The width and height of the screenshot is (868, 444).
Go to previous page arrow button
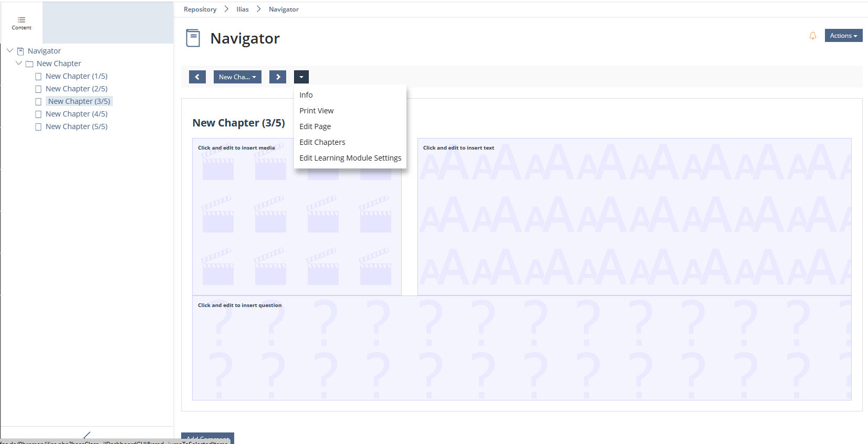pos(197,77)
